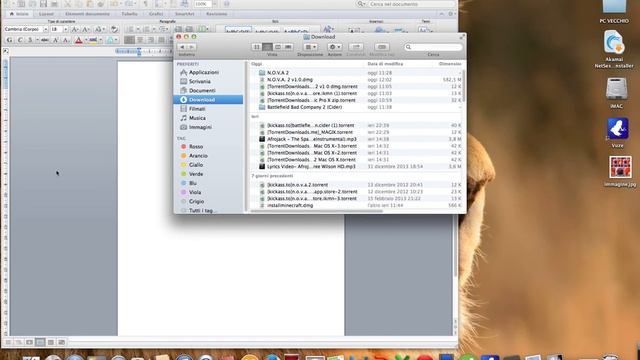This screenshot has height=360, width=640.
Task: Toggle strikethrough abc in Word ribbon
Action: (x=45, y=40)
